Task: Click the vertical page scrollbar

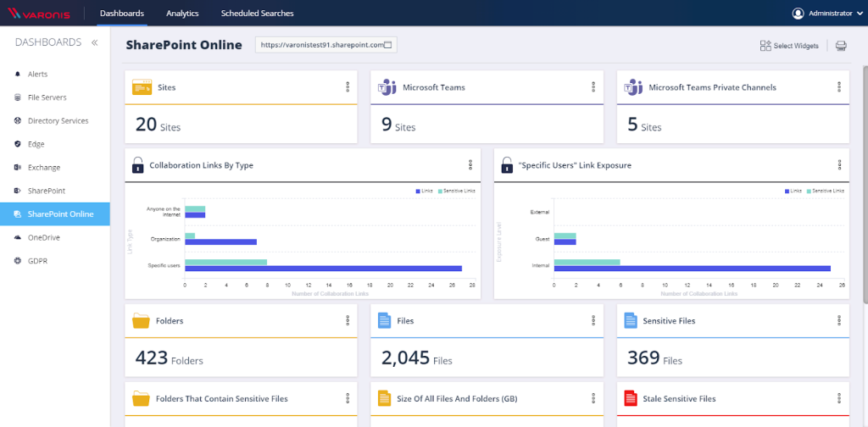Action: (865, 184)
